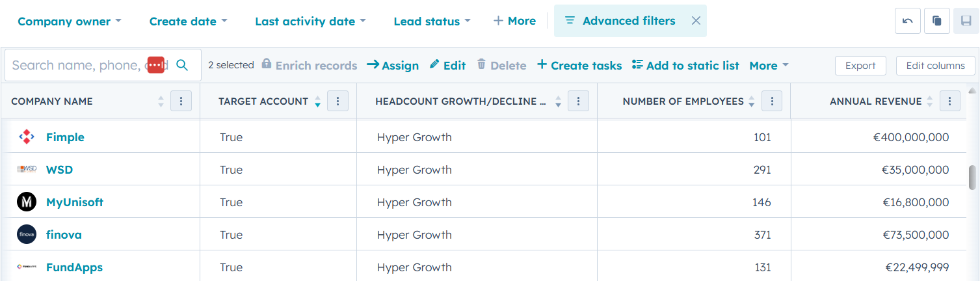Sort by Number of Employees arrows

(x=752, y=101)
